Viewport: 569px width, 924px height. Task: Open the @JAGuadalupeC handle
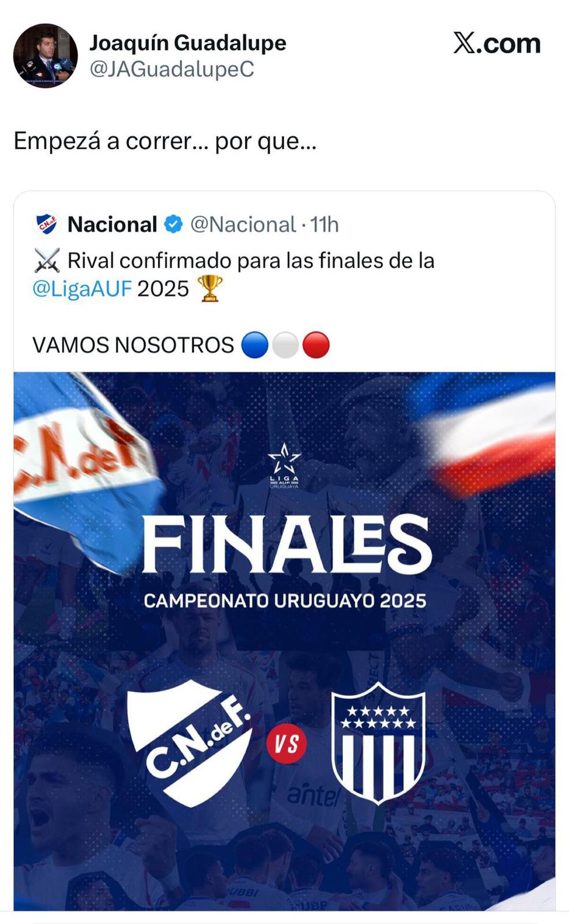[x=171, y=70]
